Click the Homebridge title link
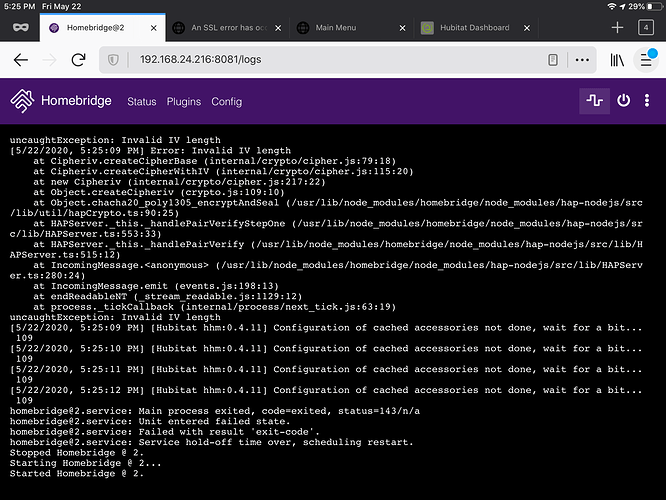666x500 pixels. [x=76, y=101]
